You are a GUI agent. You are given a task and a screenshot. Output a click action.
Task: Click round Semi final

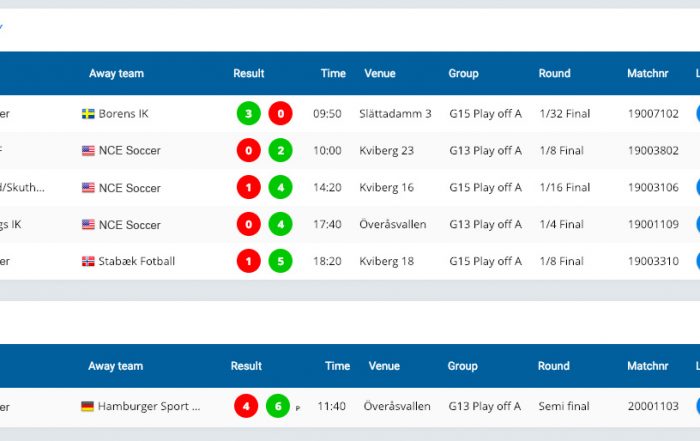[564, 406]
